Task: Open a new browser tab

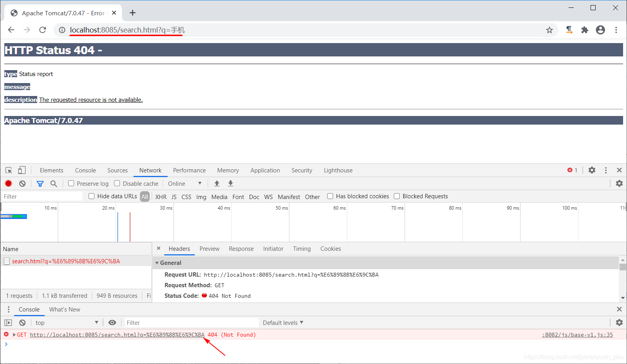Action: coord(132,13)
